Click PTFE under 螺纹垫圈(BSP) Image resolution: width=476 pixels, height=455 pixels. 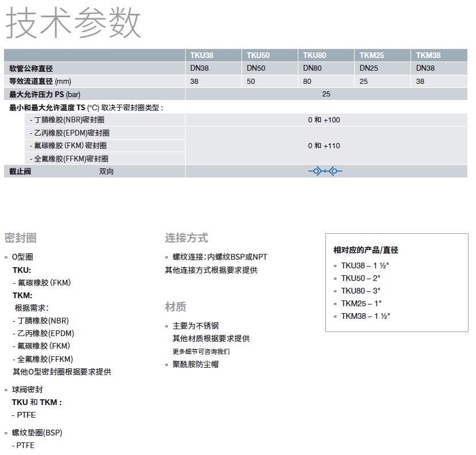coord(23,445)
